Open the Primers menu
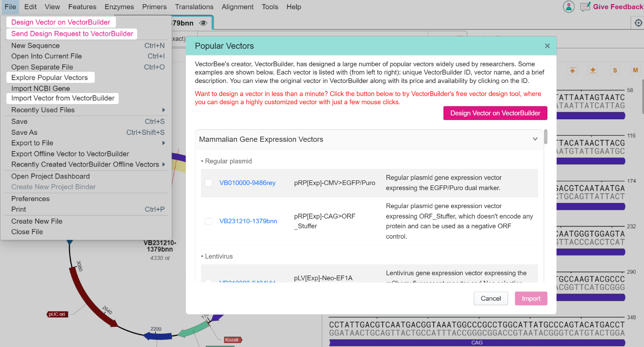This screenshot has width=644, height=347. (x=155, y=6)
